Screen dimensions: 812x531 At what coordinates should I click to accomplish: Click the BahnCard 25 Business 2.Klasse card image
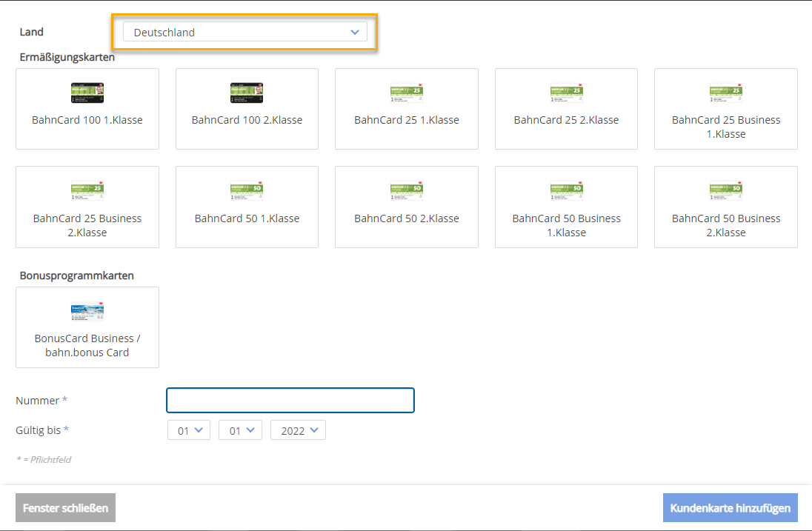(x=87, y=190)
